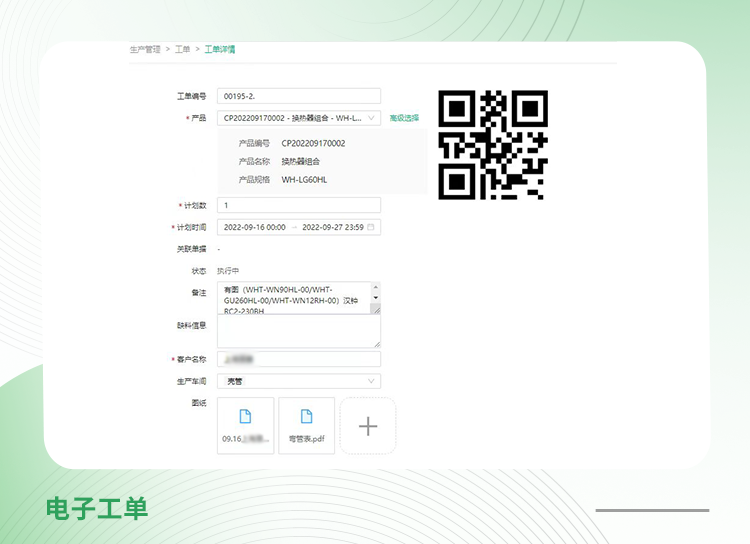Screen dimensions: 750x544
Task: Click the plan end date 2022-09-27 23:59
Action: pyautogui.click(x=333, y=227)
